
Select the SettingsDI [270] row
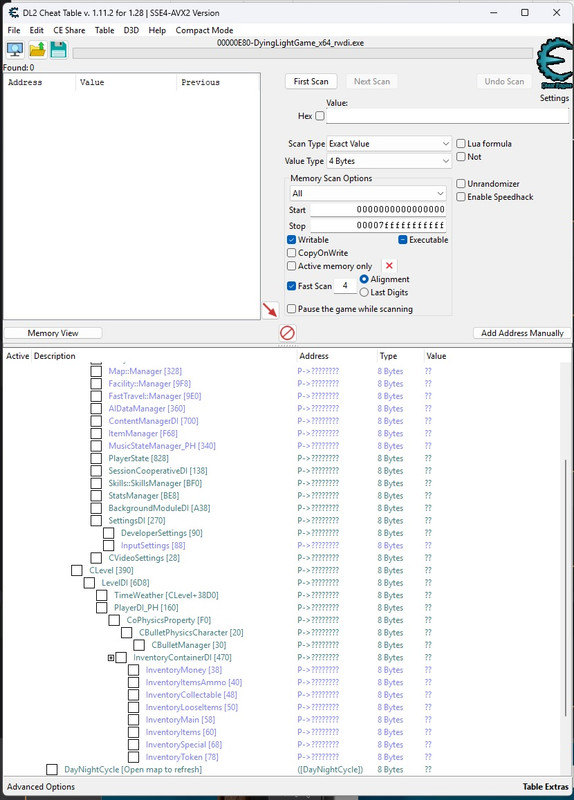click(x=137, y=520)
